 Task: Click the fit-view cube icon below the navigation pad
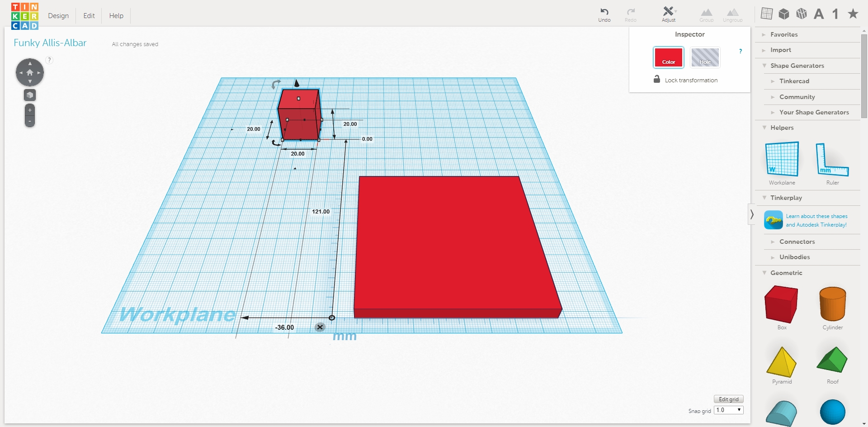tap(30, 95)
